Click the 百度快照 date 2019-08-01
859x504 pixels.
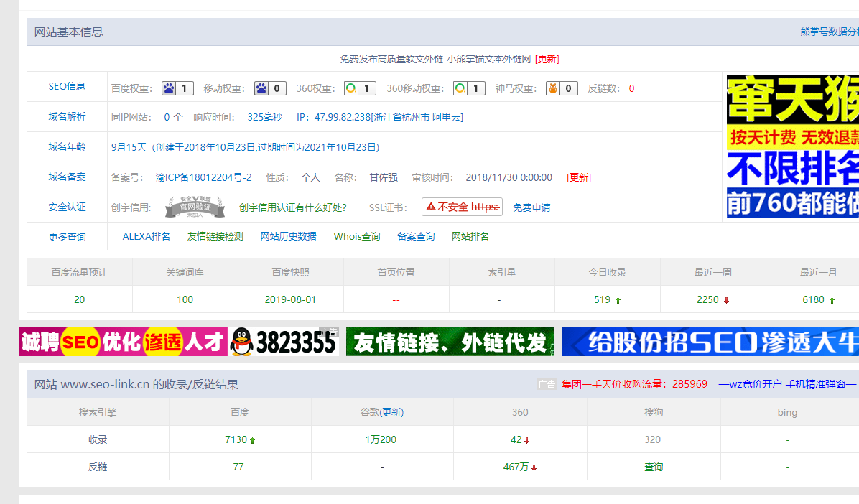[290, 299]
